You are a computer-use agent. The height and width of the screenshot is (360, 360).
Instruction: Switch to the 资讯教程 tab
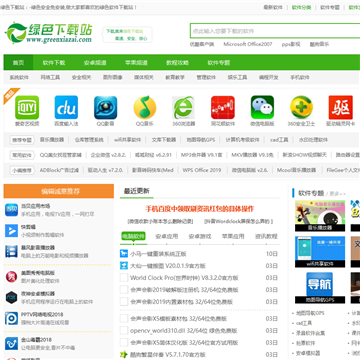coord(266,236)
